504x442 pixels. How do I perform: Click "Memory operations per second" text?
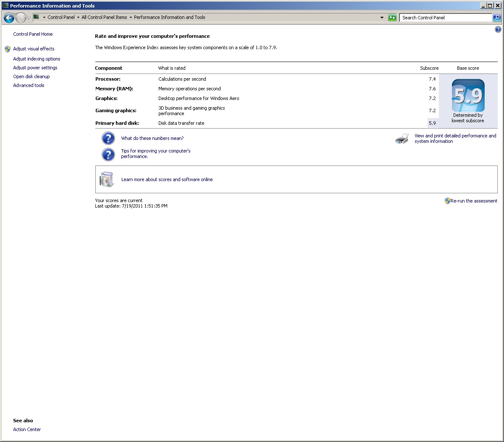click(x=189, y=89)
